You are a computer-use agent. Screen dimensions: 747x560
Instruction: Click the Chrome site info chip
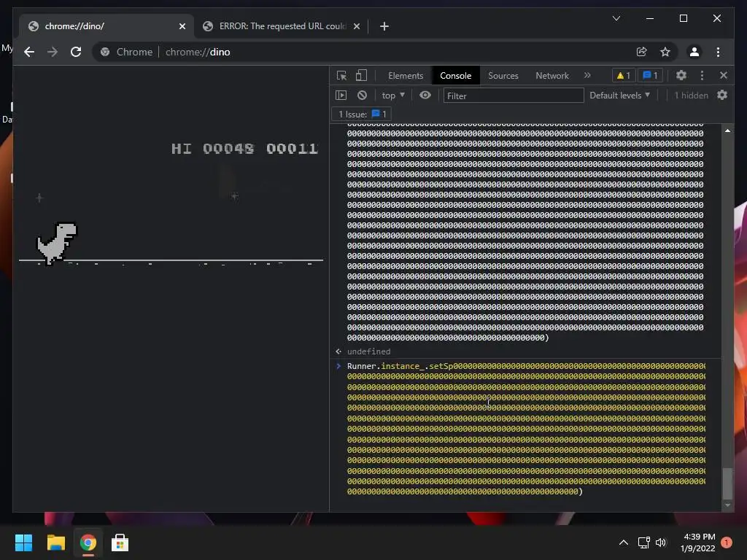point(127,52)
